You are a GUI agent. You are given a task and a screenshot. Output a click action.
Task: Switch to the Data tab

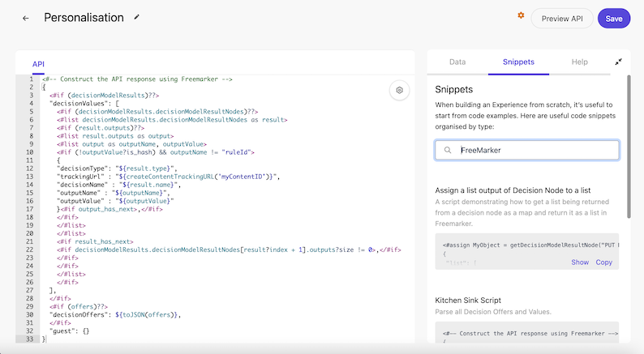pos(457,62)
